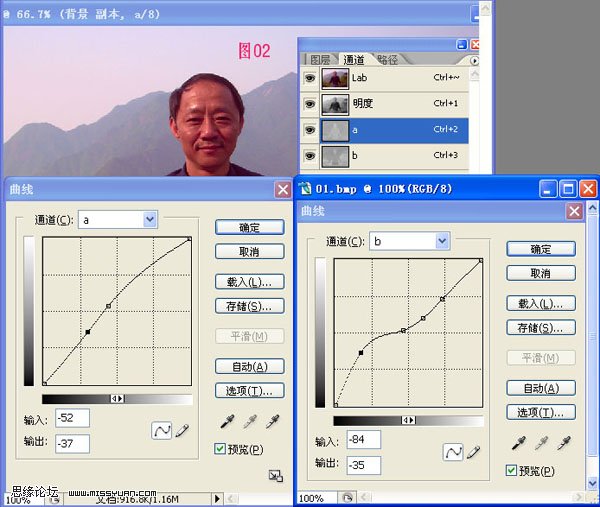Select the upper curve point in a dialog
This screenshot has height=507, width=600.
point(109,306)
